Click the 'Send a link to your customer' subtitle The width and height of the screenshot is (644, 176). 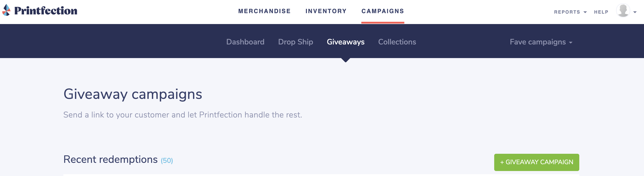click(183, 115)
